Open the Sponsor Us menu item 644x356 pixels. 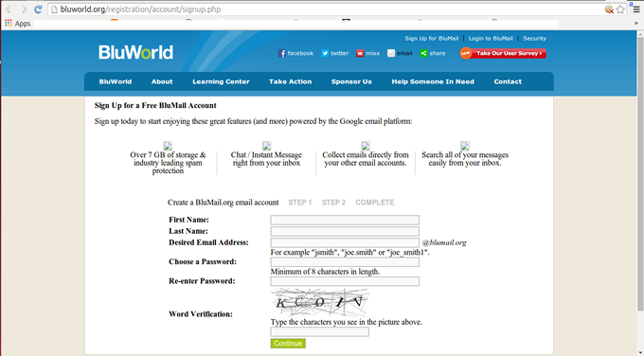[x=351, y=81]
